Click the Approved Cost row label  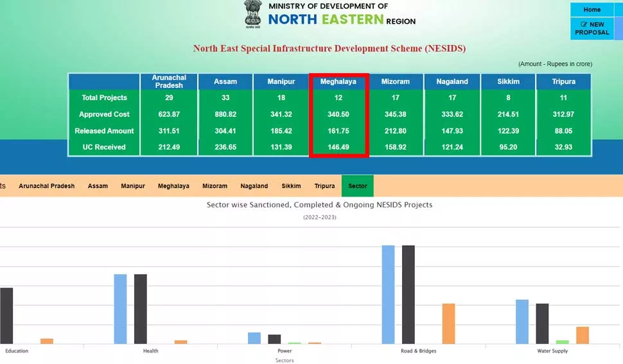coord(104,114)
